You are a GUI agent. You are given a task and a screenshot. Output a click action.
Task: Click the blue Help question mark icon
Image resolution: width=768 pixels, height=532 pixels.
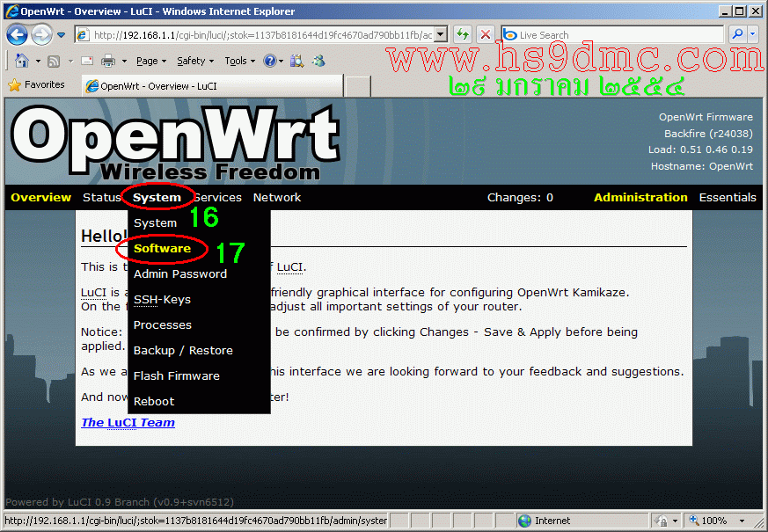coord(269,61)
